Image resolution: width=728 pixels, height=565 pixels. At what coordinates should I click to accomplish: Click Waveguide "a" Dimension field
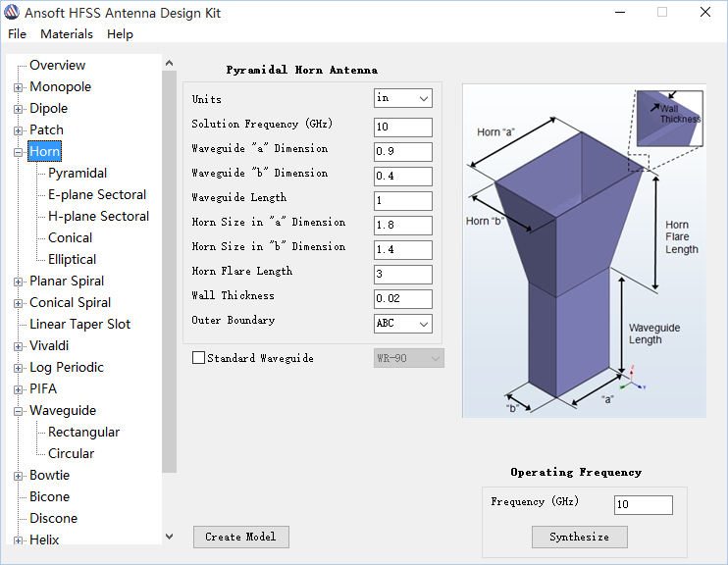[x=403, y=152]
